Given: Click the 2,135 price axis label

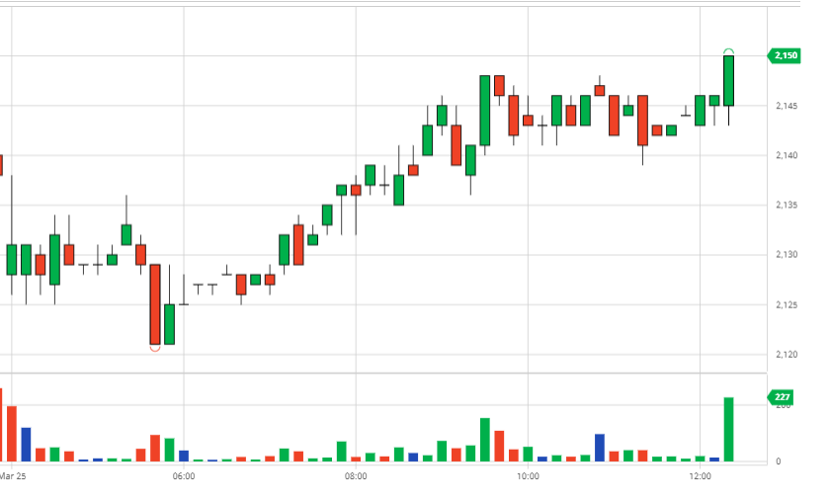Looking at the screenshot, I should click(787, 205).
